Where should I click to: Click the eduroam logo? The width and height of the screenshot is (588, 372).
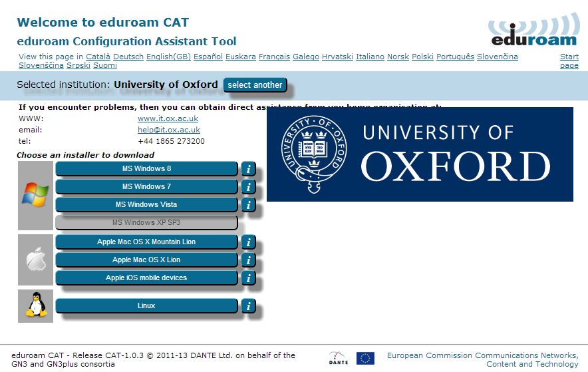tap(534, 30)
